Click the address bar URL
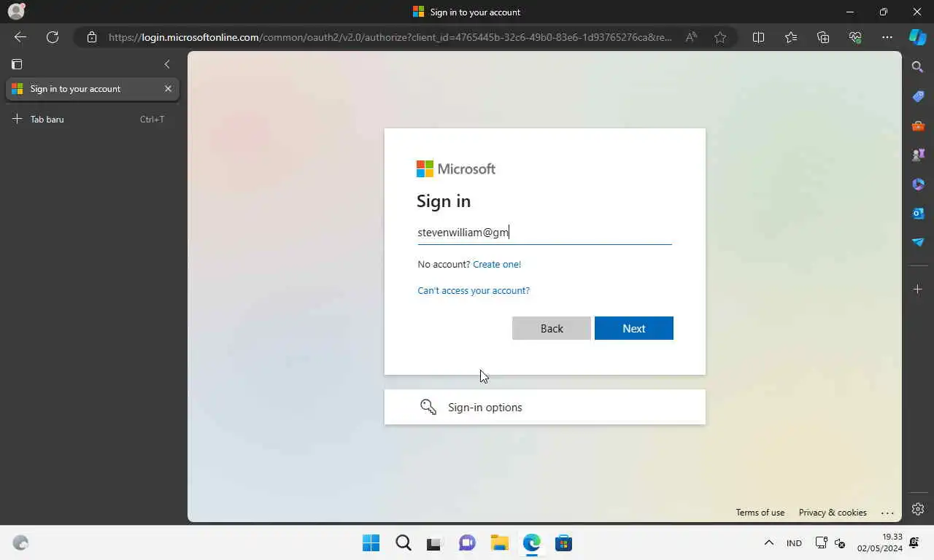 (390, 37)
